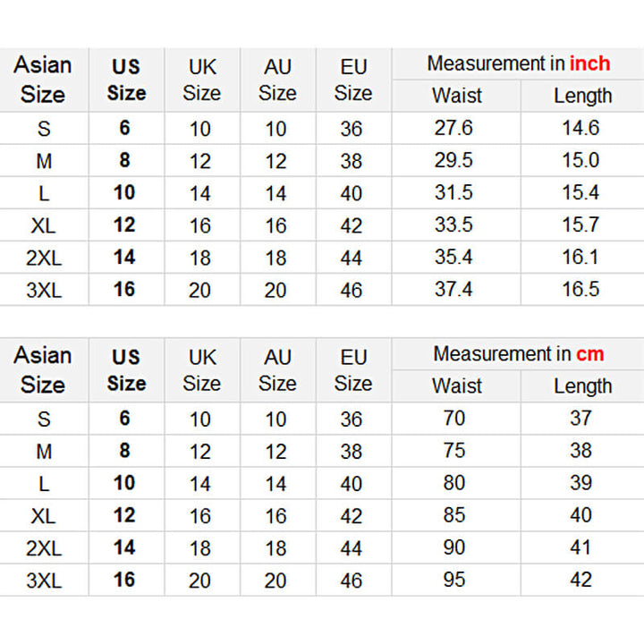Click the "Measurement in cm" header
644x644 pixels.
[x=518, y=354]
